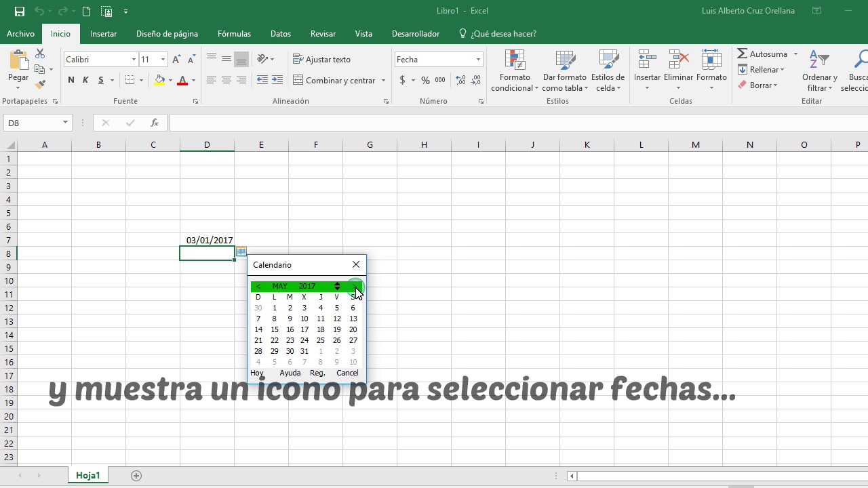Open Formato condicional menu
868x488 pixels.
coord(515,70)
